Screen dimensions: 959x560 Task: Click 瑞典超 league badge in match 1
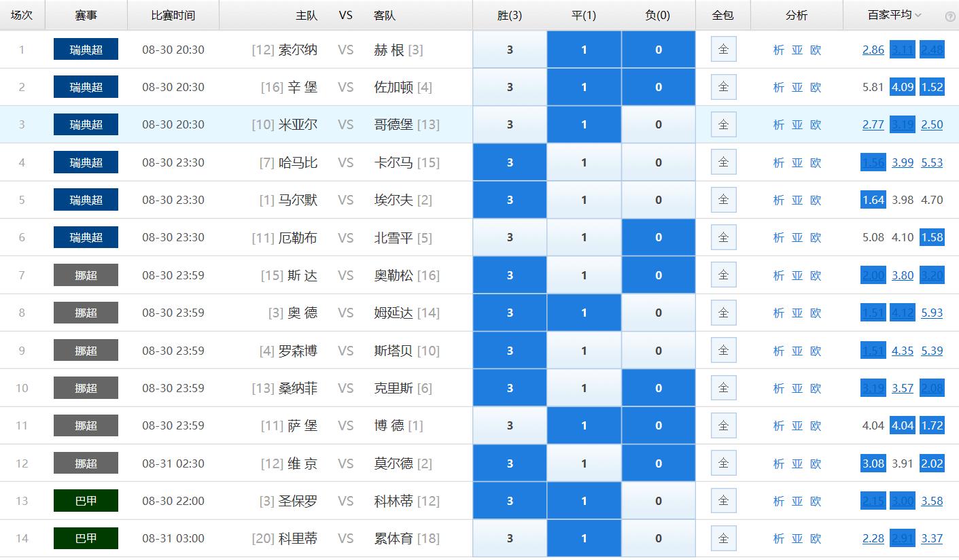click(x=86, y=49)
